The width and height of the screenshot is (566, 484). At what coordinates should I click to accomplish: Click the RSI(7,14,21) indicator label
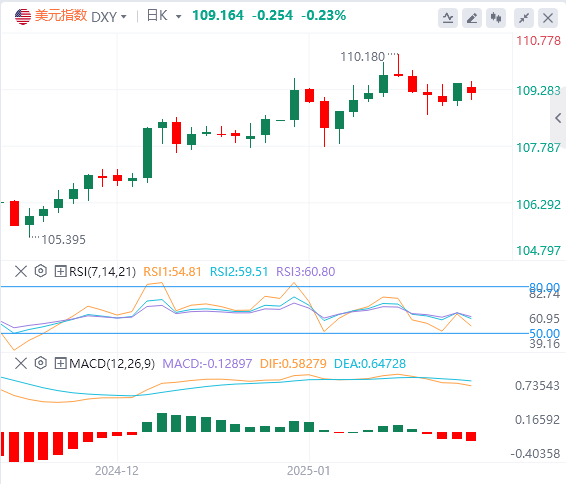(x=103, y=271)
